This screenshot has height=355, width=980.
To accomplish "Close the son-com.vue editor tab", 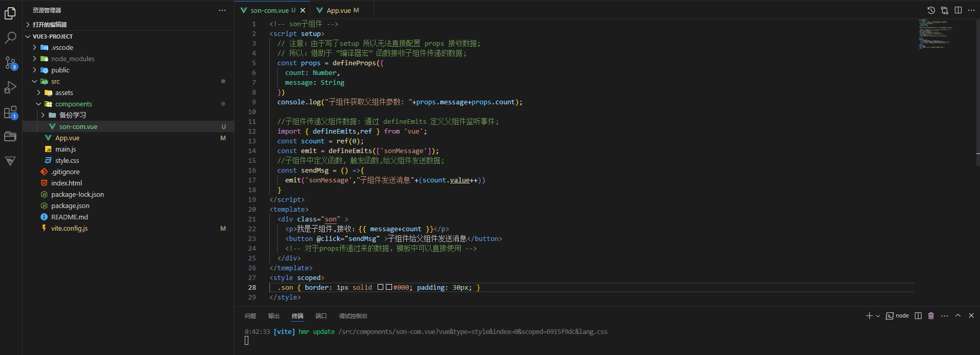I will 303,10.
